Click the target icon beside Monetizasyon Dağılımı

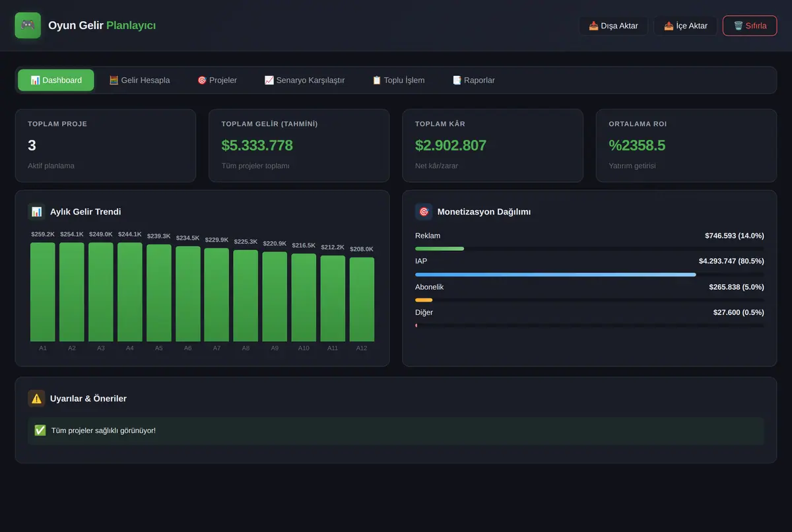424,212
